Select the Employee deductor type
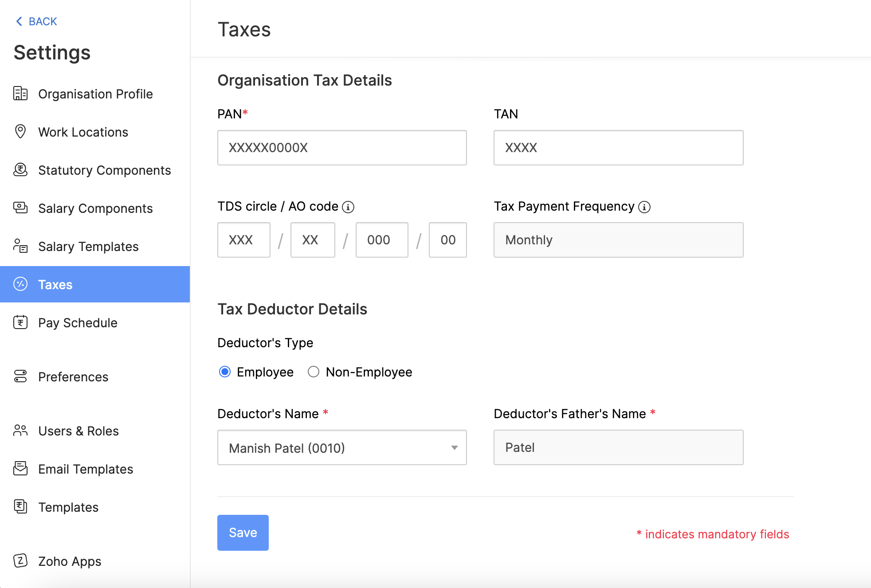 pos(225,372)
